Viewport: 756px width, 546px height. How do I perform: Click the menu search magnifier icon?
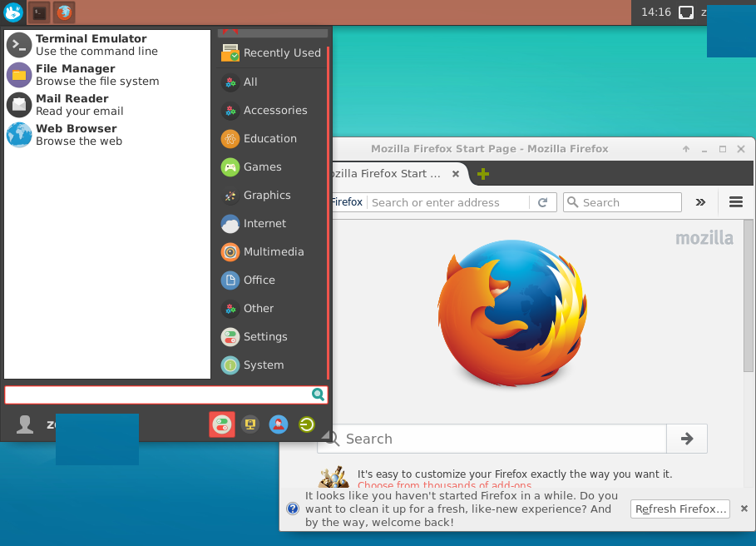click(x=318, y=395)
